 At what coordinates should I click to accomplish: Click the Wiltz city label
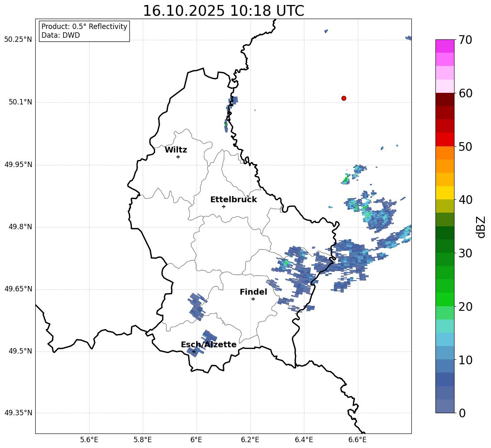click(176, 150)
